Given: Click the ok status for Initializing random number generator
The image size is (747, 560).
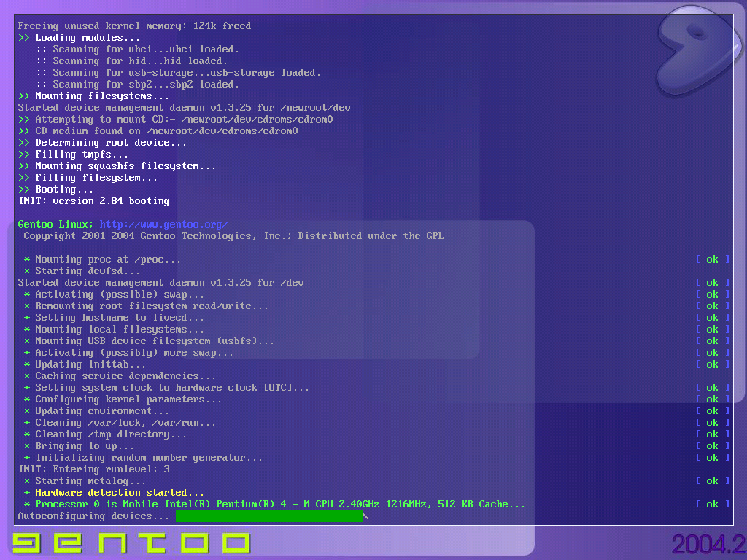Looking at the screenshot, I should pyautogui.click(x=712, y=458).
